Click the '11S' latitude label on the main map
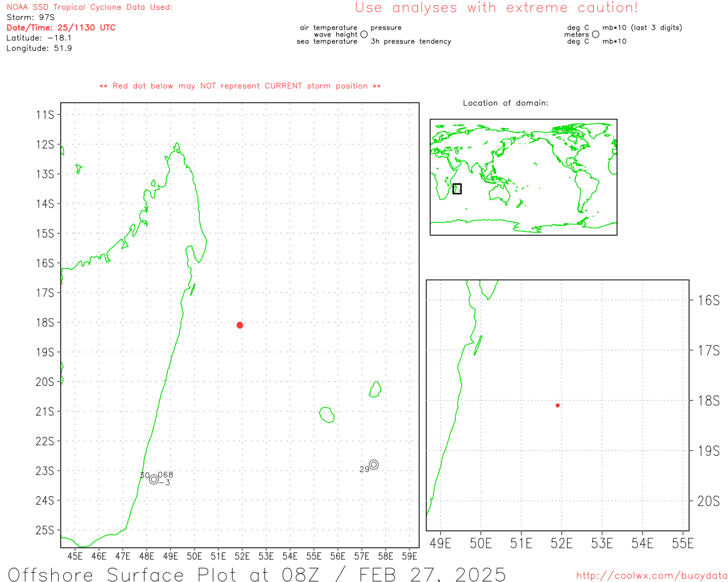 click(x=45, y=115)
